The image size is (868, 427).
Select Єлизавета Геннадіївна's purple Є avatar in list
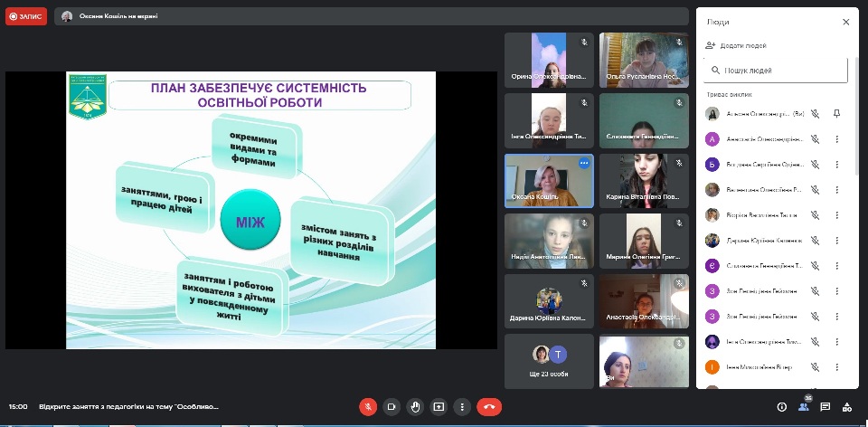(x=712, y=266)
